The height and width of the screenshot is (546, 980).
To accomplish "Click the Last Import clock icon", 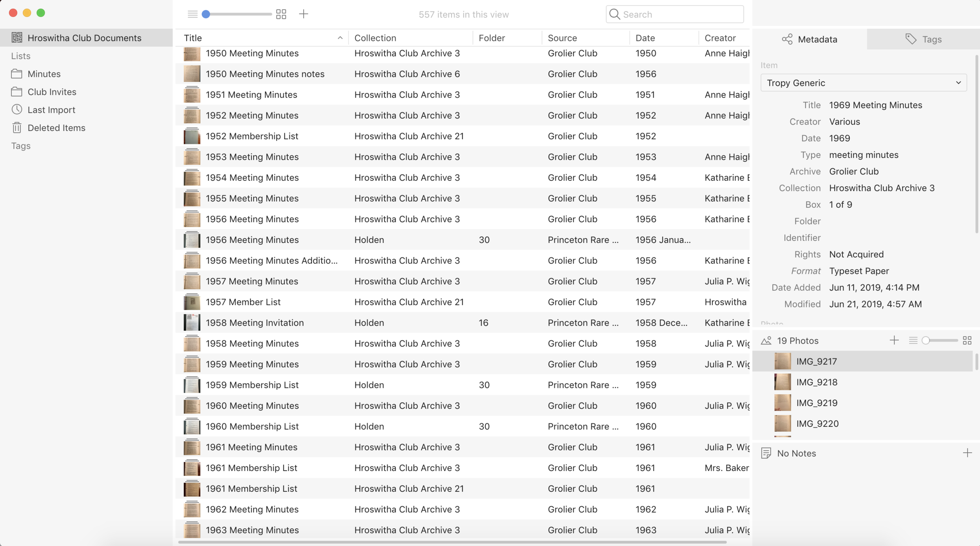I will coord(17,109).
